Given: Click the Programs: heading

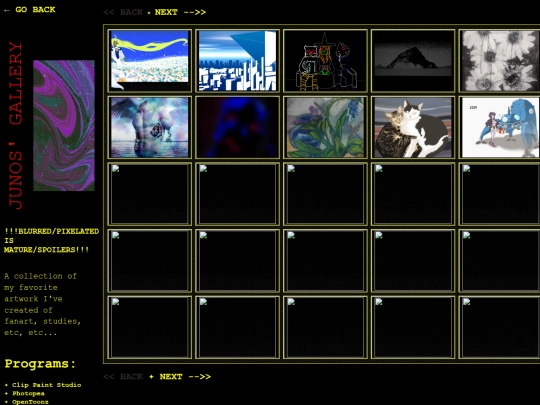Looking at the screenshot, I should pos(40,364).
